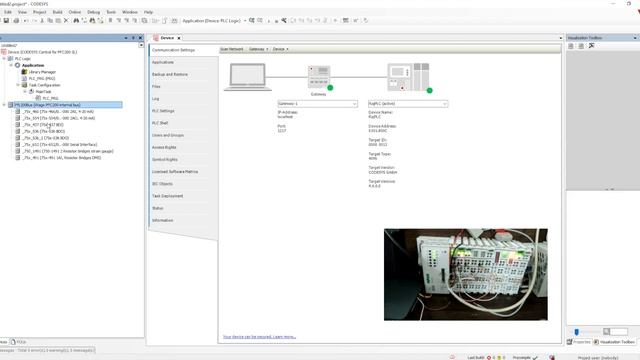Open the Gateway-1 selection combo box
Viewport: 640px width, 360px height.
[318, 104]
